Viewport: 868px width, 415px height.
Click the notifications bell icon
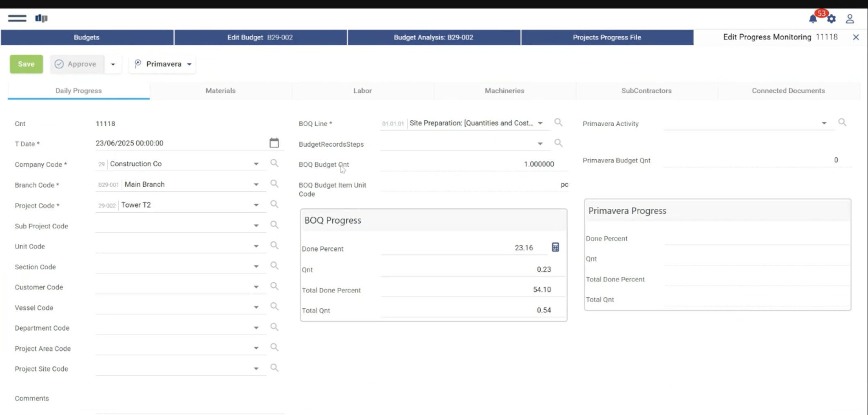[x=812, y=19]
